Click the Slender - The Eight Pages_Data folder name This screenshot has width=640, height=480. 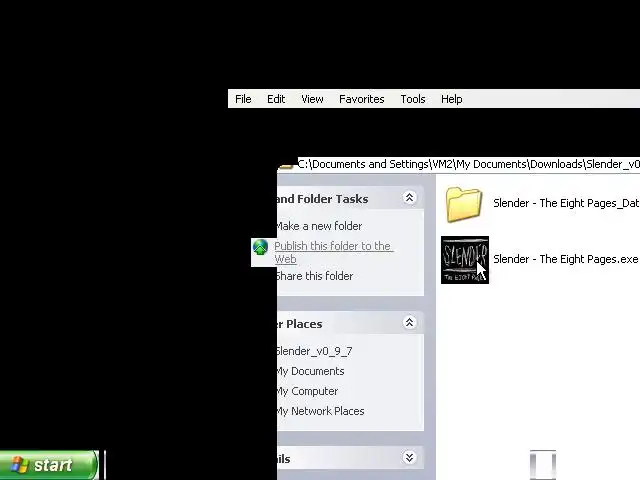pyautogui.click(x=566, y=203)
